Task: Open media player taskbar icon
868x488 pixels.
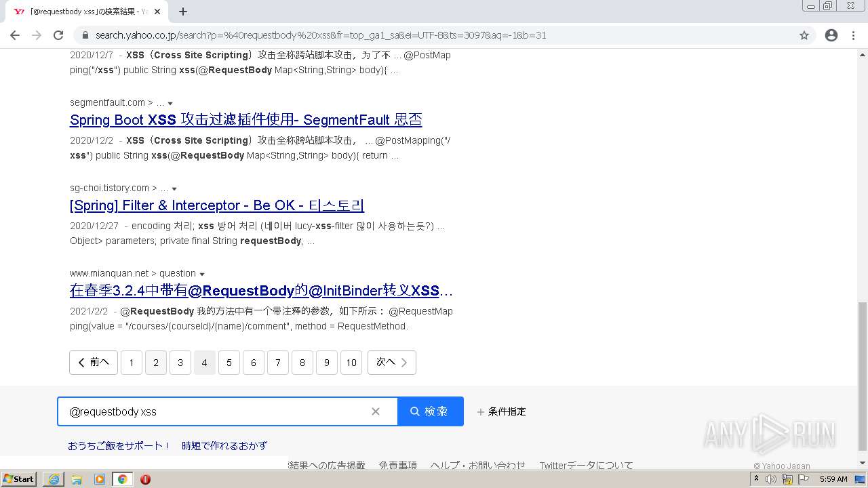Action: tap(100, 479)
